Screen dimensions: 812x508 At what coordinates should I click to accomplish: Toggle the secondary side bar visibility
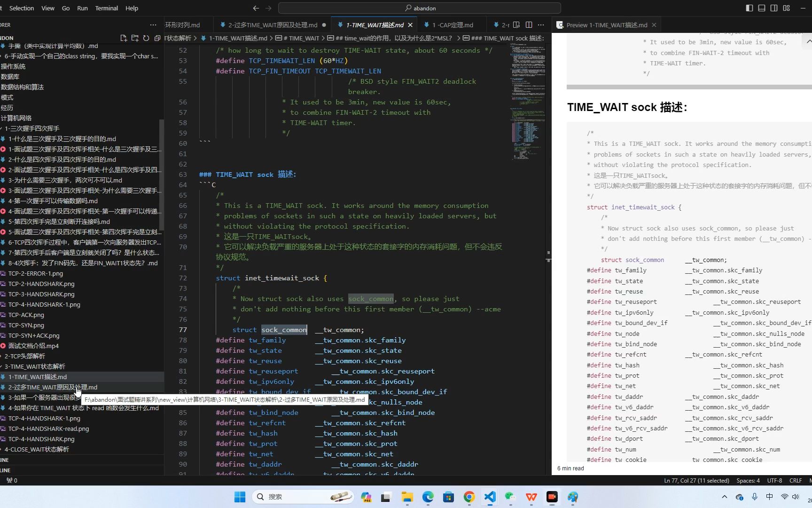(774, 8)
